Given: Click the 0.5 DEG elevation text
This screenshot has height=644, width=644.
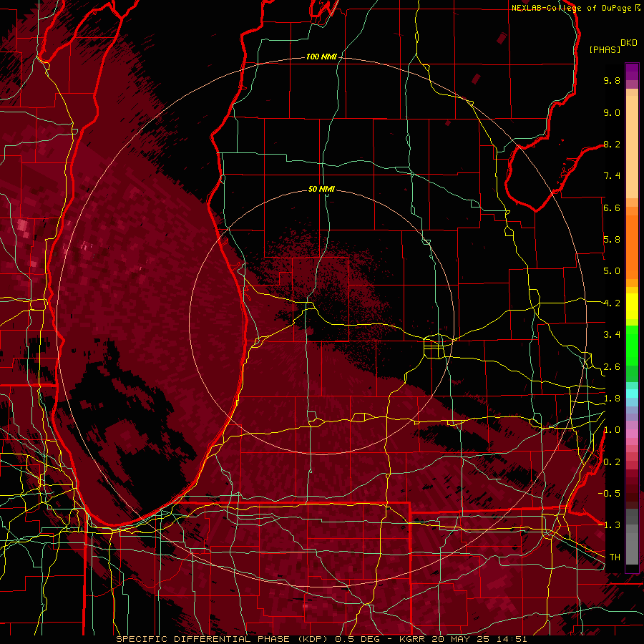Looking at the screenshot, I should click(x=357, y=639).
